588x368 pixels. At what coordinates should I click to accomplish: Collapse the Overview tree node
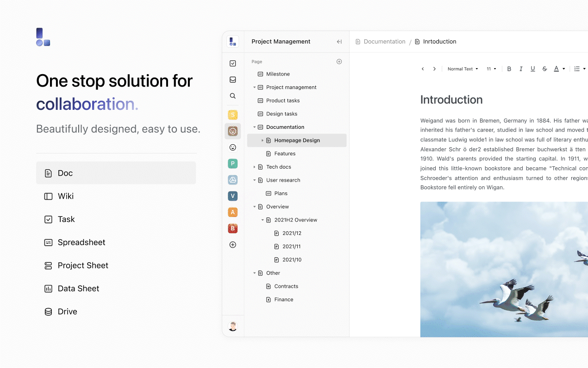point(254,207)
